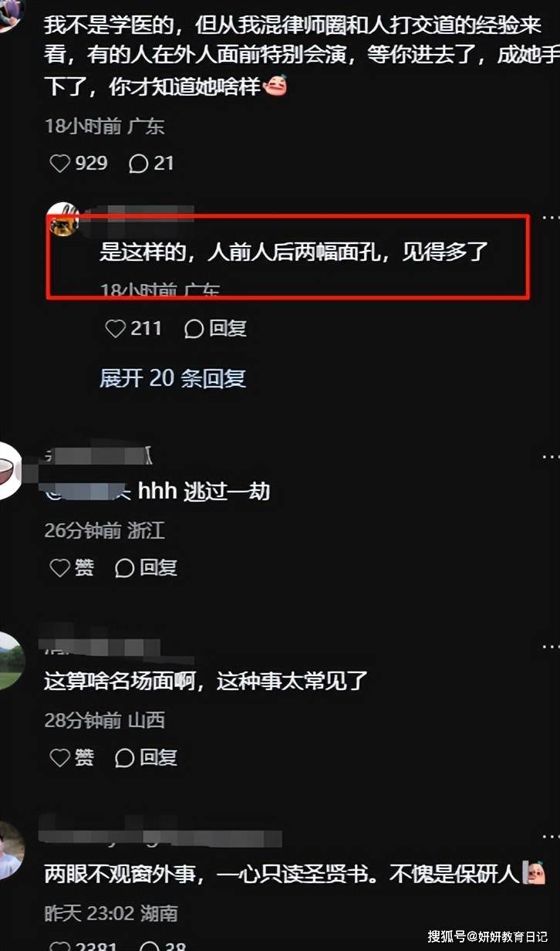Expand the 20 hidden replies
Image resolution: width=560 pixels, height=951 pixels.
point(173,378)
